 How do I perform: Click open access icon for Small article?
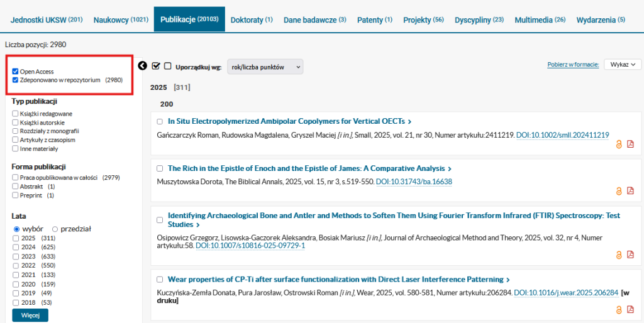pyautogui.click(x=618, y=145)
